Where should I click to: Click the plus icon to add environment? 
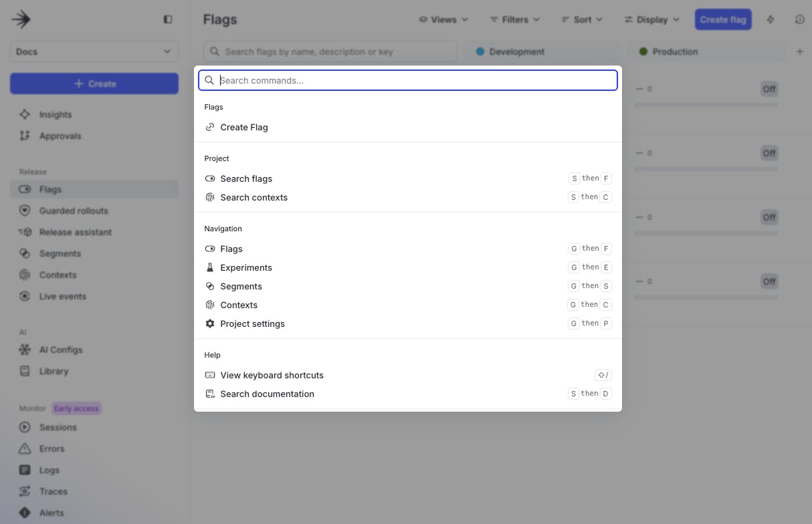click(x=799, y=51)
